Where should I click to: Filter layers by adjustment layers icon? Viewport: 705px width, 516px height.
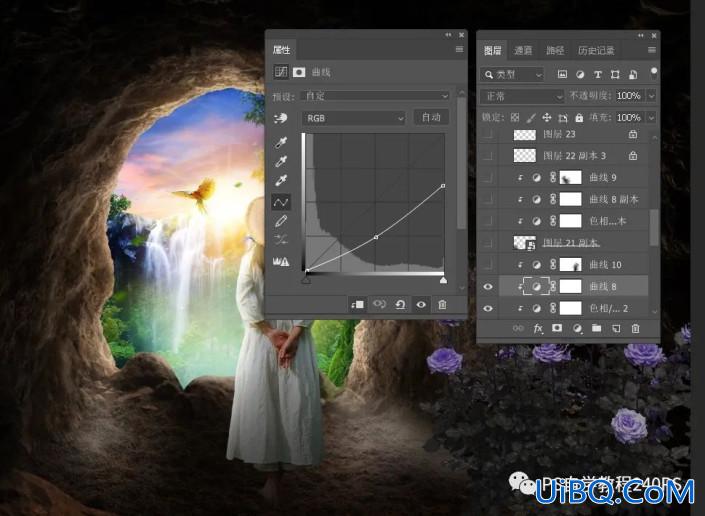580,74
